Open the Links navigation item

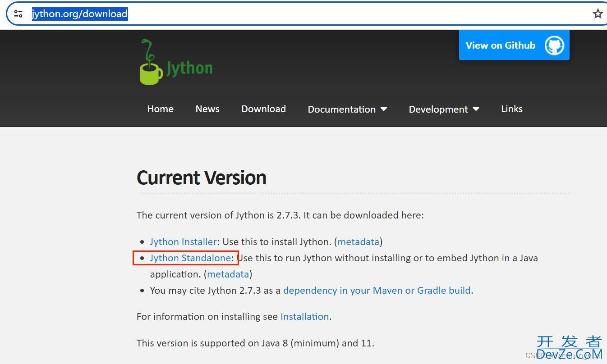click(511, 109)
